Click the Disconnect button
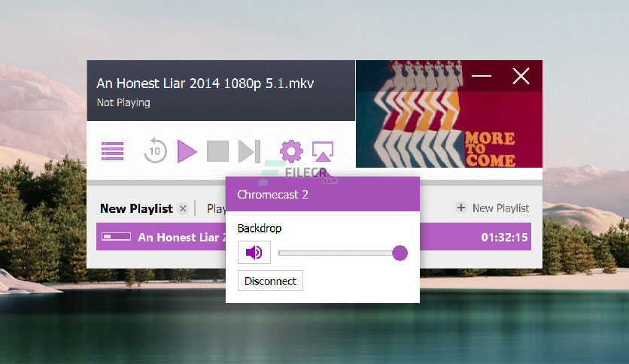The height and width of the screenshot is (364, 629). tap(270, 281)
